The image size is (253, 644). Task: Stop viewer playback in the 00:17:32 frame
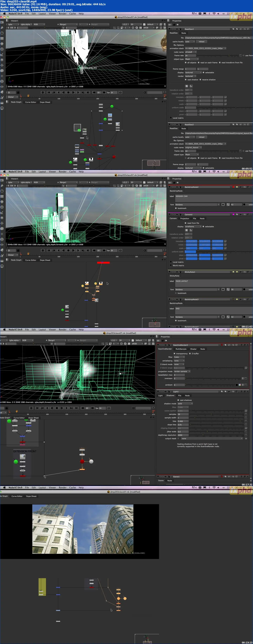[57, 408]
